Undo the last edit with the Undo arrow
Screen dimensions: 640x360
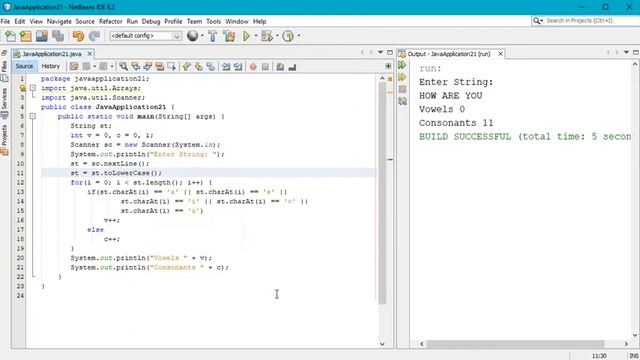[x=78, y=36]
